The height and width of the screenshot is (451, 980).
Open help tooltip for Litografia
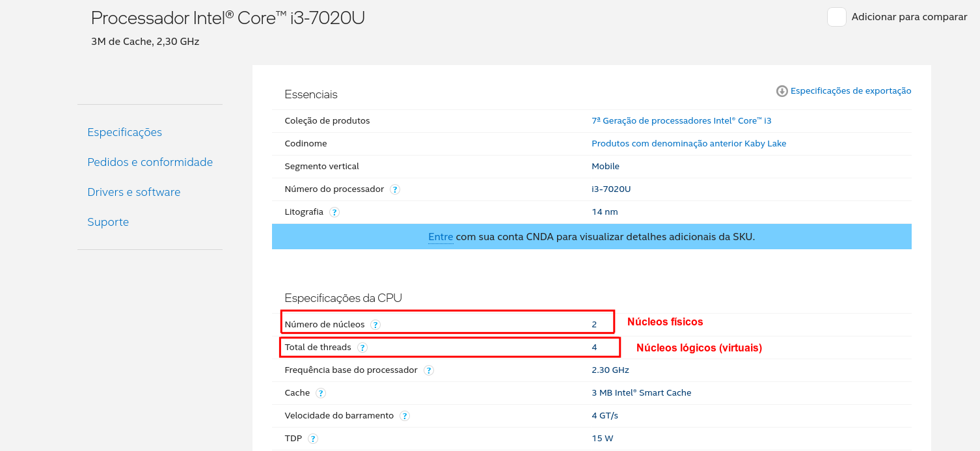(334, 212)
